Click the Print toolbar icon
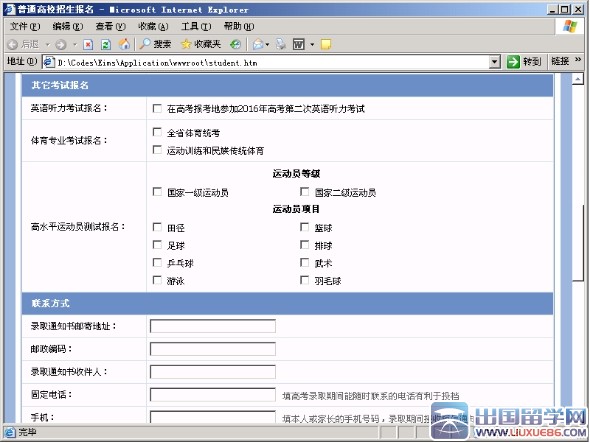 click(x=281, y=44)
